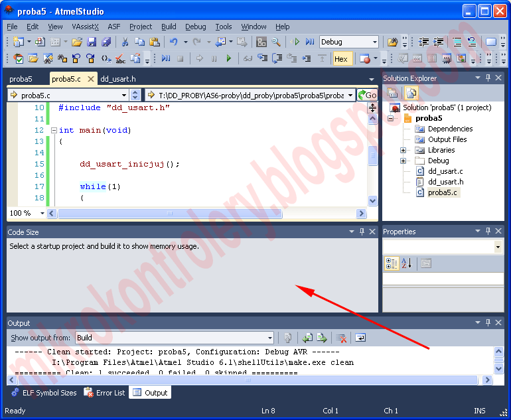Screen dimensions: 511x420
Task: Go to next message in Output
Action: (322, 338)
